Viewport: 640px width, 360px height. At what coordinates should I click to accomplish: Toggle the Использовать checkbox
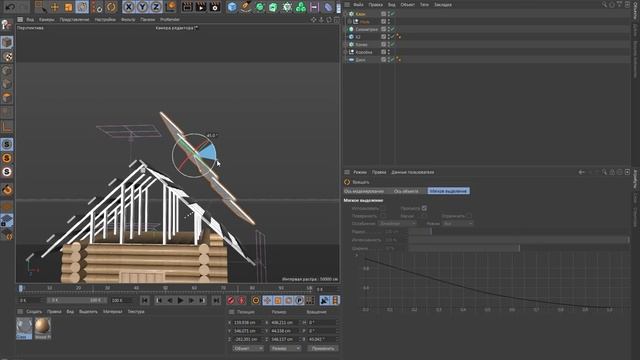382,208
